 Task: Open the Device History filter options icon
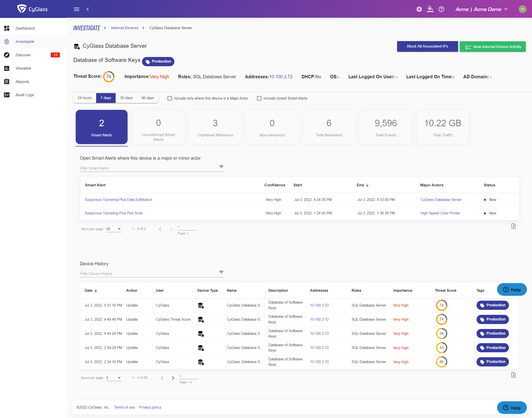(221, 272)
